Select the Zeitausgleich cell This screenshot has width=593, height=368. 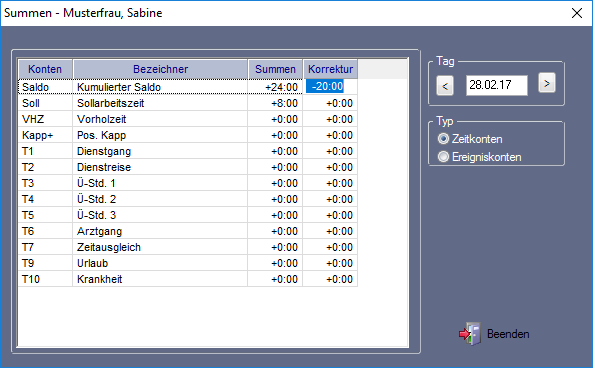click(x=160, y=247)
